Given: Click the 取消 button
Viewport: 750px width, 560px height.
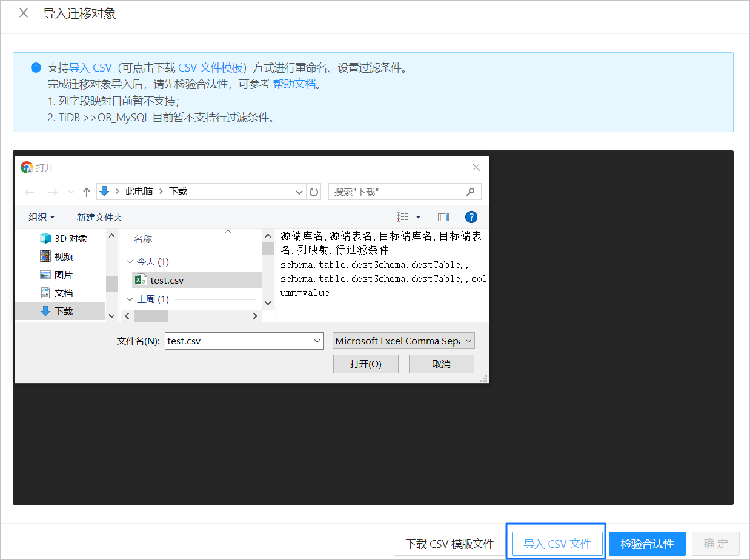Looking at the screenshot, I should pos(442,364).
